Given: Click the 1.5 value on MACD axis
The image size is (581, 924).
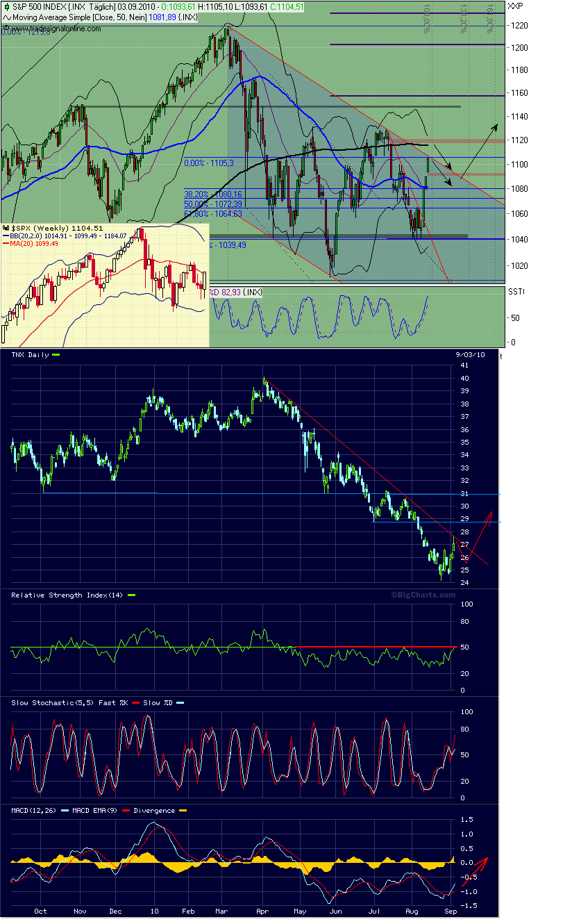Looking at the screenshot, I should pos(466,820).
